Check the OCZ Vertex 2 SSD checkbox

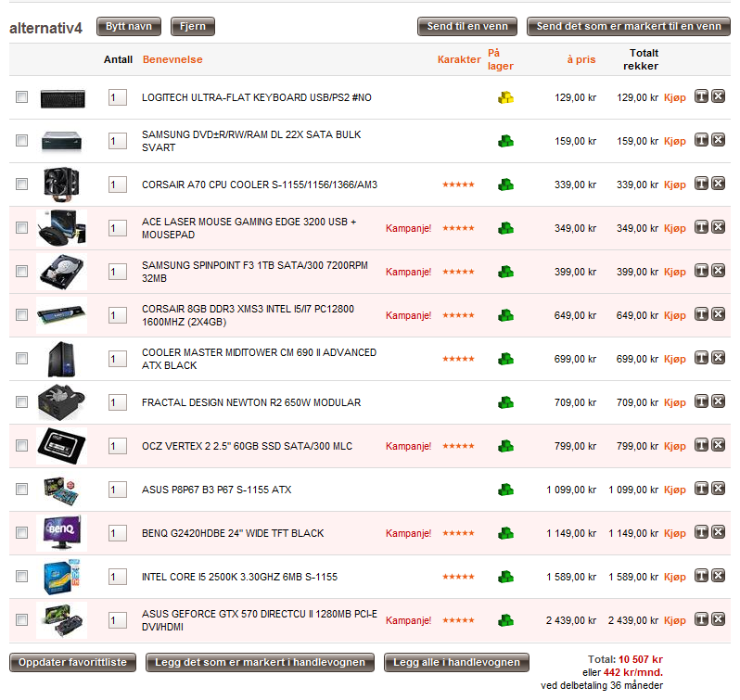[21, 446]
